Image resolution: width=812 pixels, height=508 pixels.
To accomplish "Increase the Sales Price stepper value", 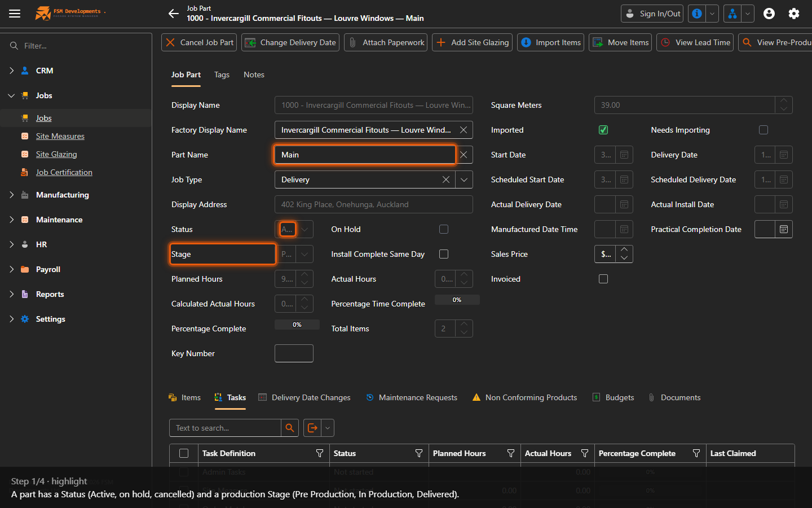I will (x=624, y=249).
